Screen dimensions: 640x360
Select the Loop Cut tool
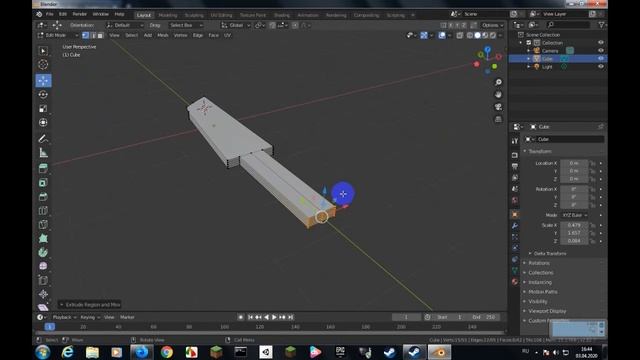[43, 211]
